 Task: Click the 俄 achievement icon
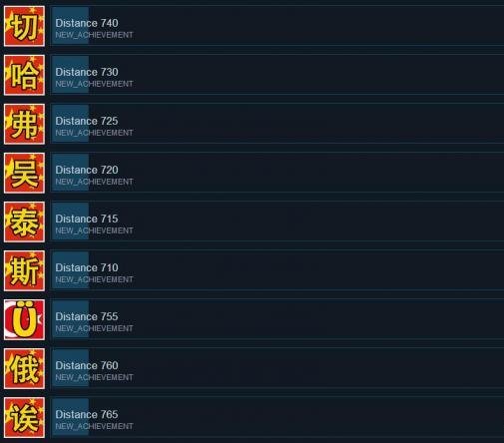pyautogui.click(x=24, y=368)
